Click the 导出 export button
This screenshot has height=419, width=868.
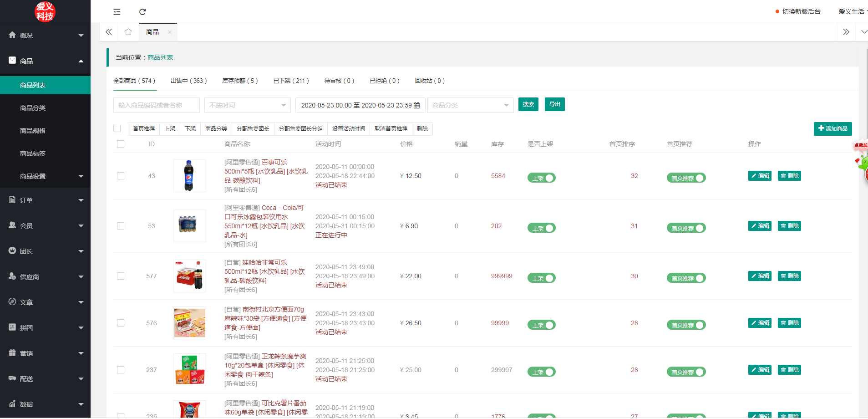point(554,104)
